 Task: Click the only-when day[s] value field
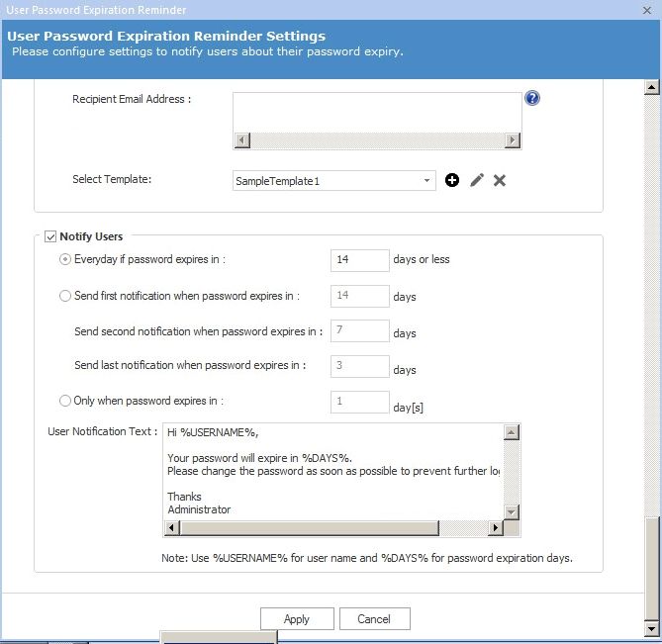tap(360, 402)
